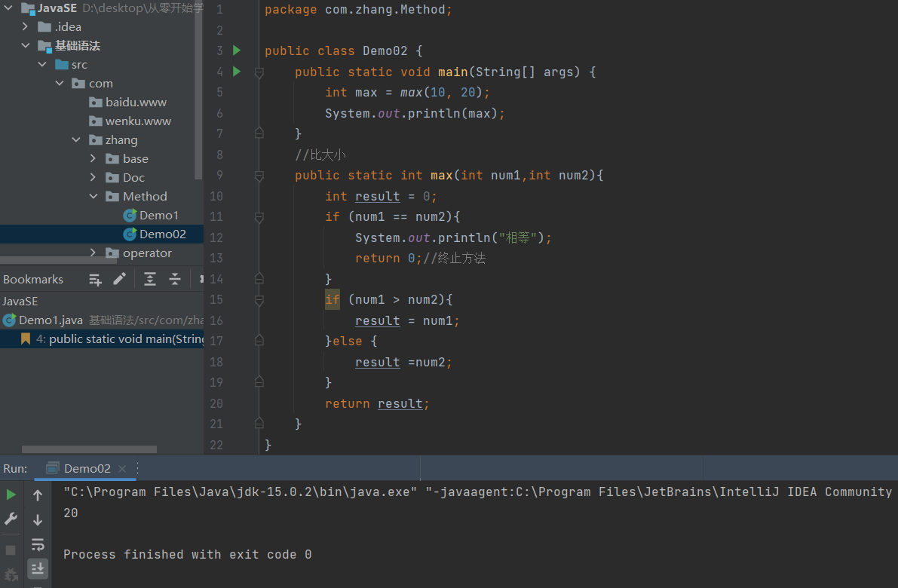
Task: Fold max method at line 9
Action: click(x=259, y=176)
